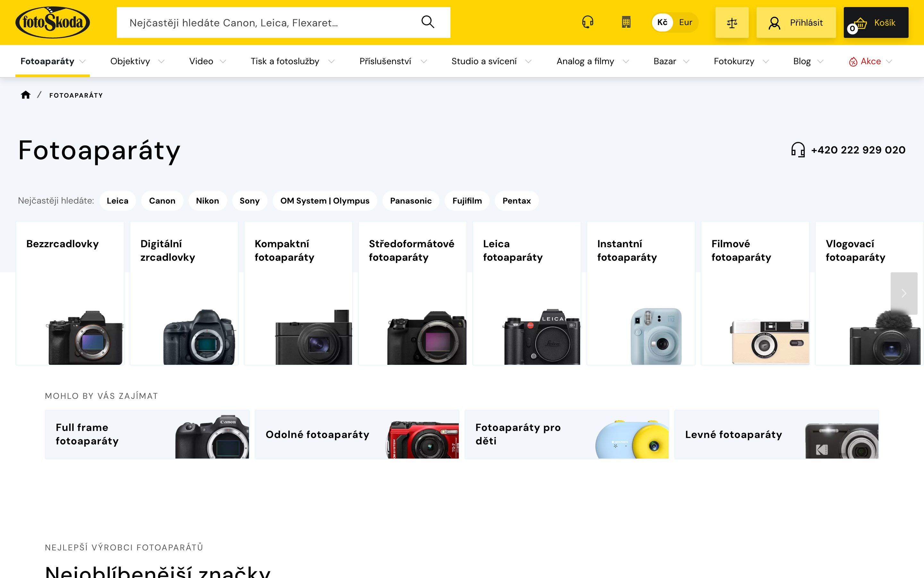Click the Přihlásit login button

(x=796, y=22)
